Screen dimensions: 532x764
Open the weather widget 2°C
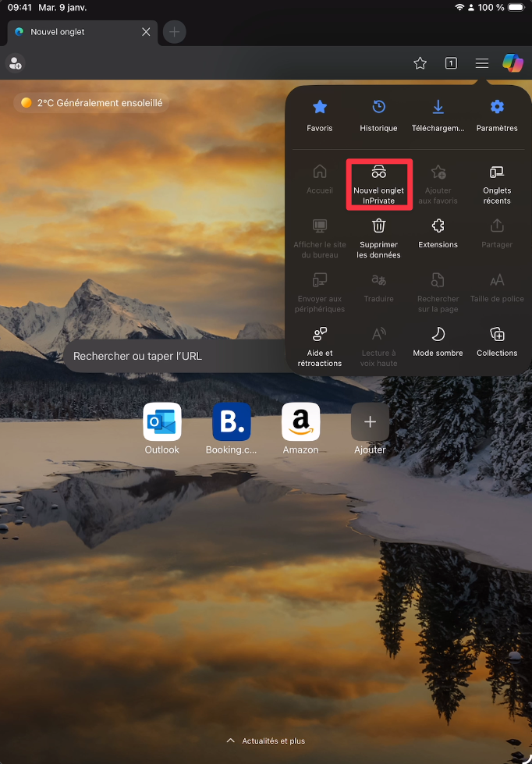pos(91,103)
